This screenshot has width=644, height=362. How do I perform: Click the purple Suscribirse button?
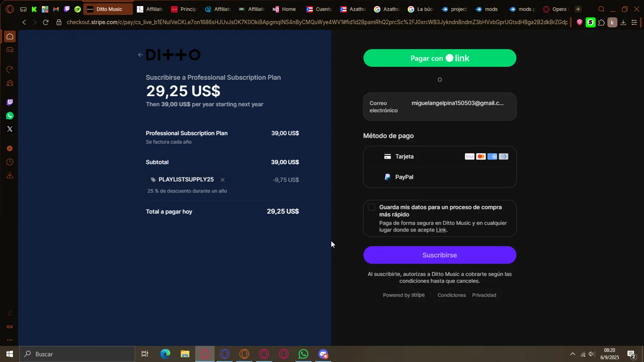pyautogui.click(x=440, y=255)
